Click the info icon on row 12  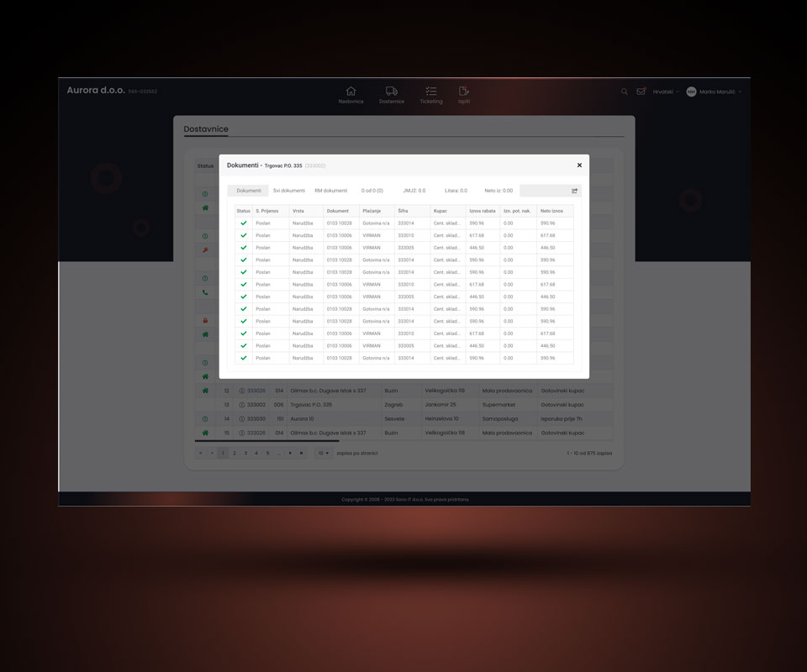pyautogui.click(x=242, y=391)
